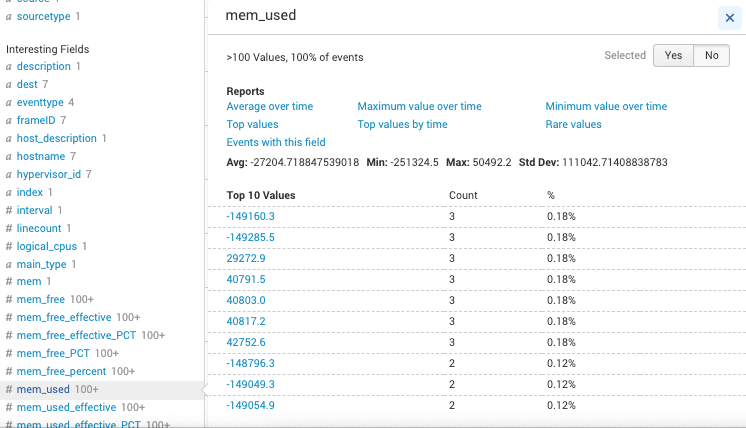Open Top values by time report
Image resolution: width=746 pixels, height=428 pixels.
[x=402, y=124]
